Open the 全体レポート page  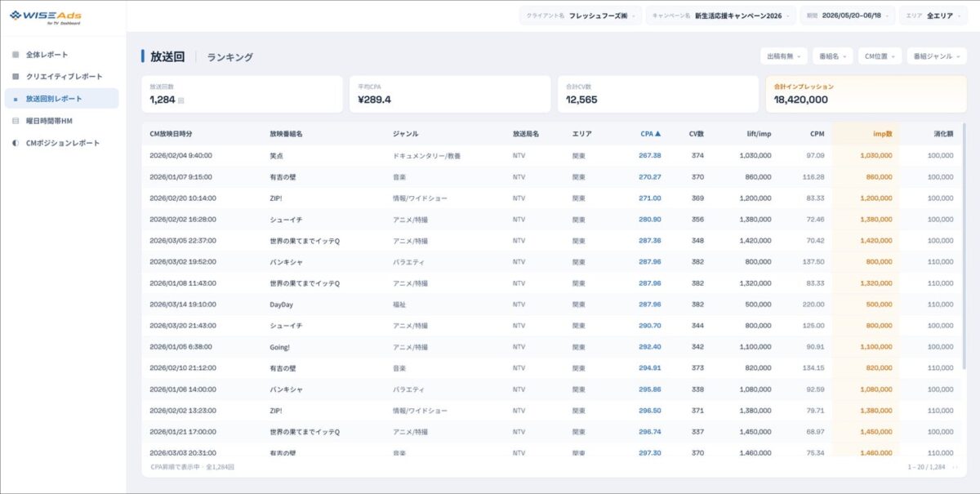coord(61,55)
